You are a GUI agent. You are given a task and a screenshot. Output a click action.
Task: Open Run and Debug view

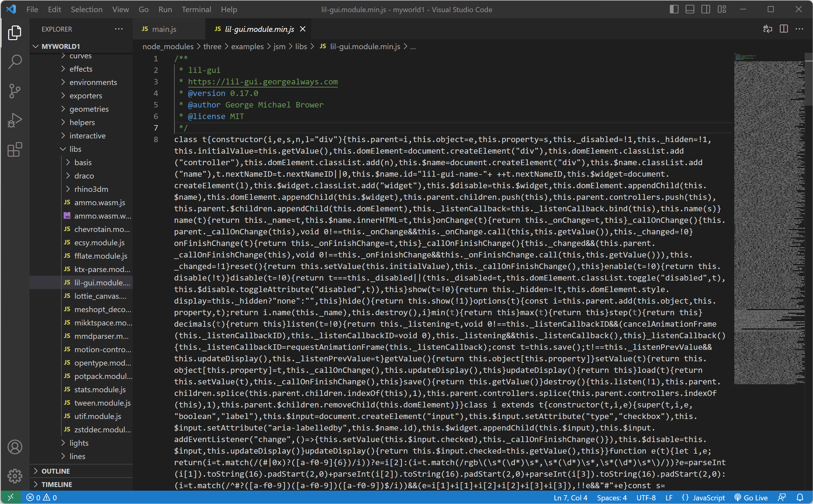point(15,120)
